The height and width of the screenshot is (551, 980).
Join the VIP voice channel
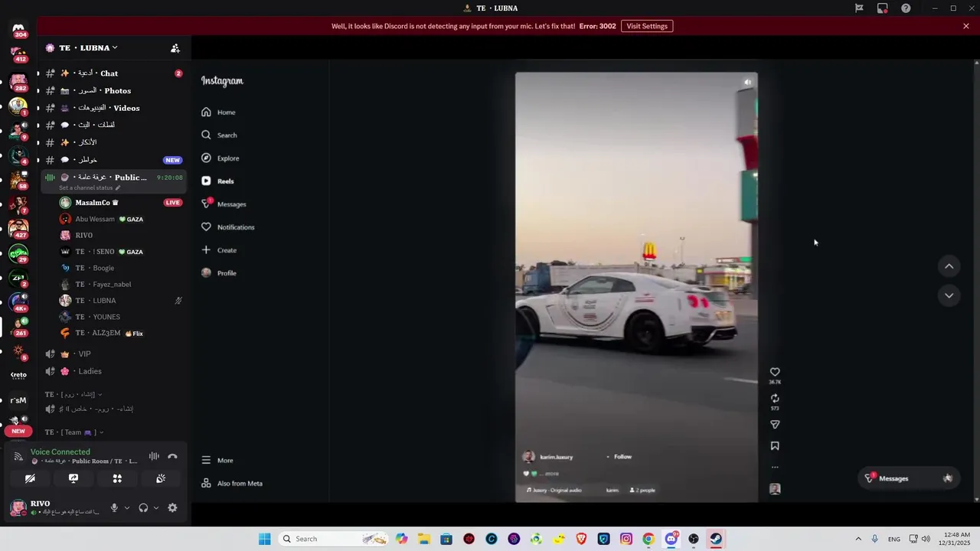[x=113, y=354]
